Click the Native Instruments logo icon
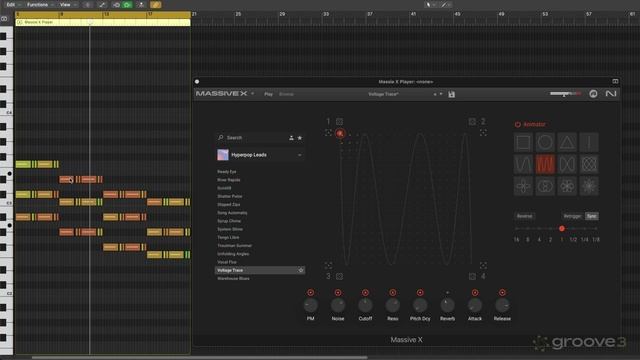This screenshot has width=640, height=360. [x=611, y=94]
